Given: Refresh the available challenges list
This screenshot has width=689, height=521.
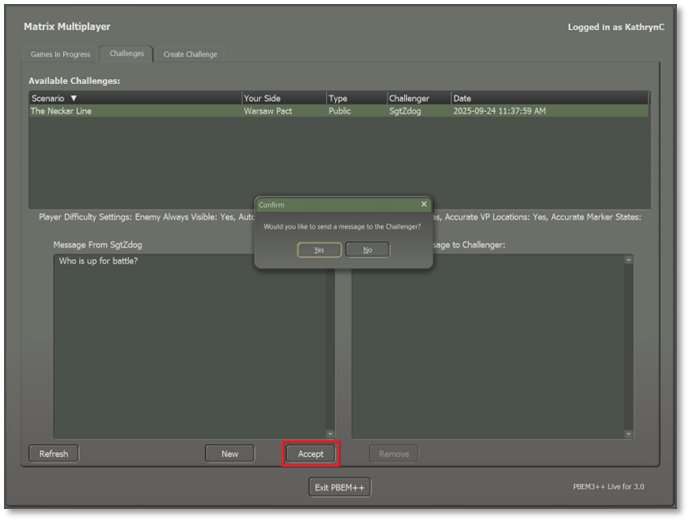Looking at the screenshot, I should 54,454.
